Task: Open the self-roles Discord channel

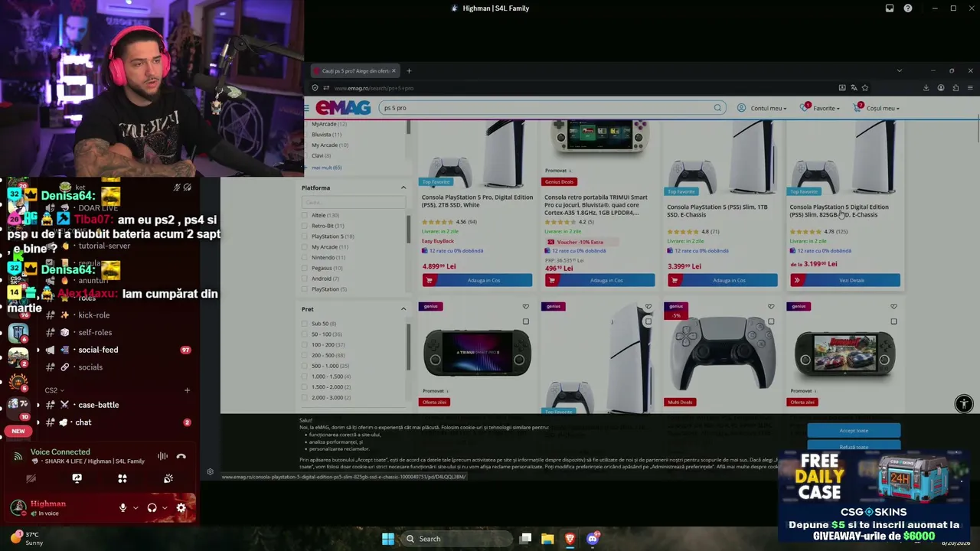Action: (x=95, y=333)
